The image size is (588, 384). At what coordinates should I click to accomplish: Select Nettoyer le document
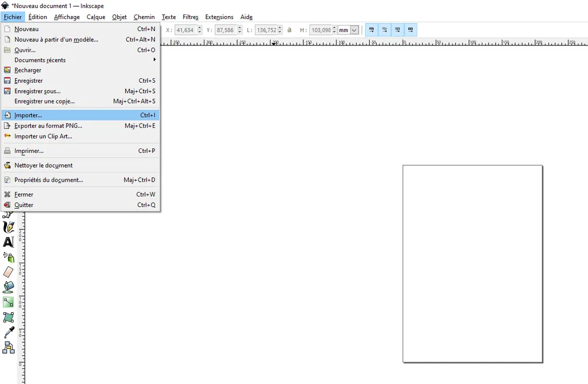click(81, 165)
